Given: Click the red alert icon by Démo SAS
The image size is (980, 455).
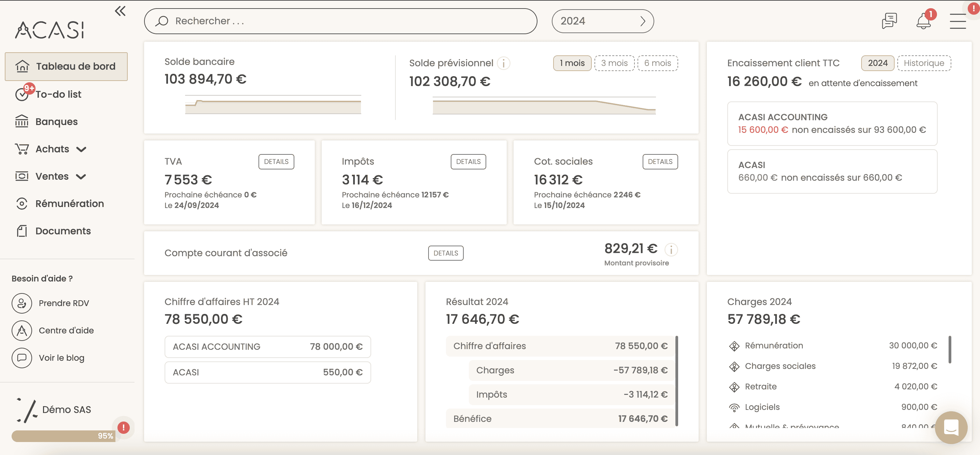Looking at the screenshot, I should (x=123, y=428).
